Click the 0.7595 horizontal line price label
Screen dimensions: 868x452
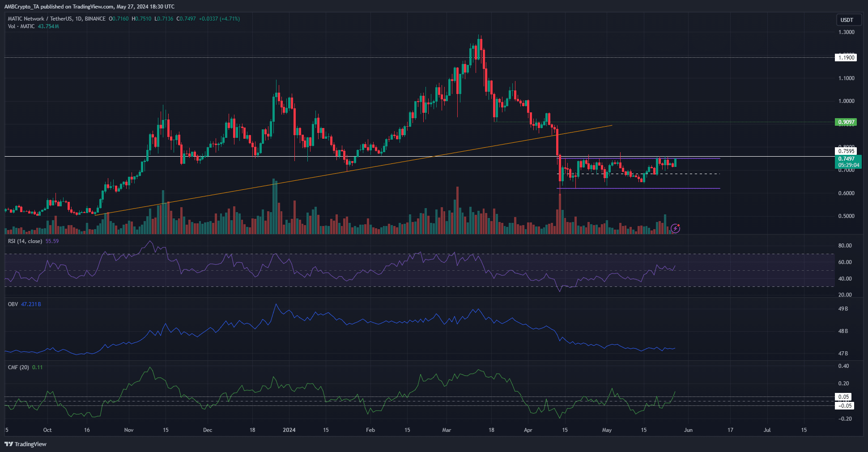click(x=846, y=151)
